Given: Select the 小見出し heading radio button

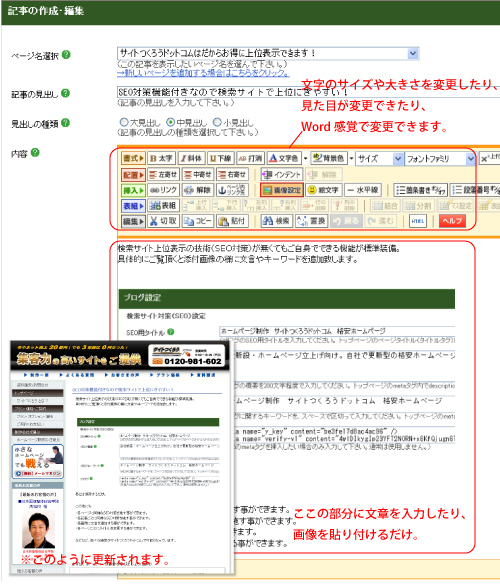Looking at the screenshot, I should click(217, 122).
